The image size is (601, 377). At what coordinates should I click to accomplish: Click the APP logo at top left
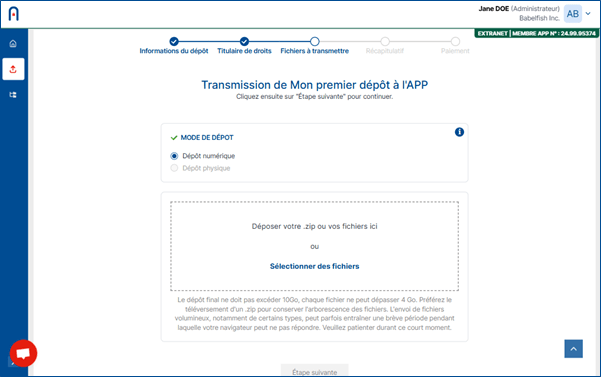14,14
